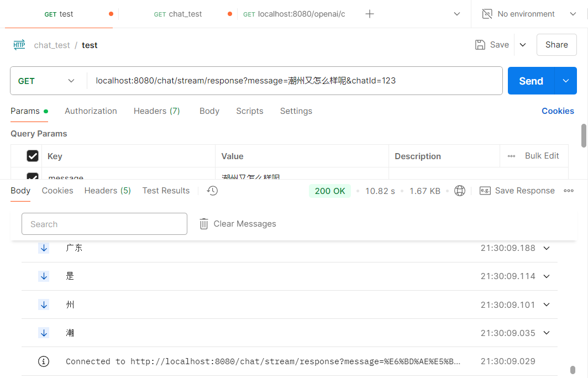The width and height of the screenshot is (588, 378).
Task: Disable the message parameter checkbox
Action: coord(32,177)
